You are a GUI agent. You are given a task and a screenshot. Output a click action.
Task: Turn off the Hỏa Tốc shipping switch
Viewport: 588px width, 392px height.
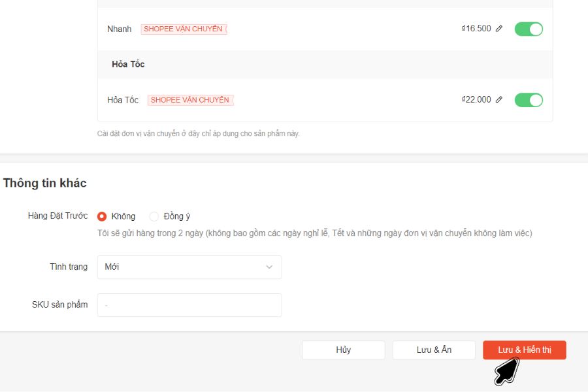(x=529, y=100)
